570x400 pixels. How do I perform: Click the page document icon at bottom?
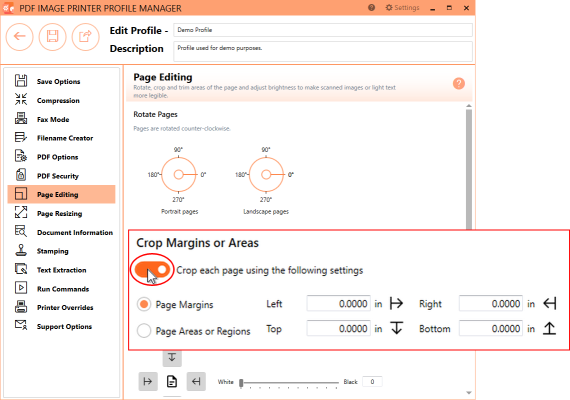[x=172, y=381]
